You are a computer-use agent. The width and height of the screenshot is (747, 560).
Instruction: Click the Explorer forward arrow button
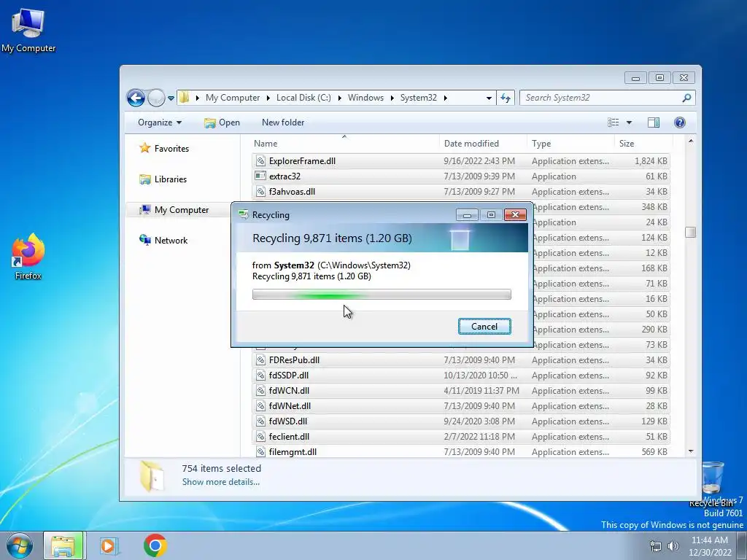click(156, 98)
